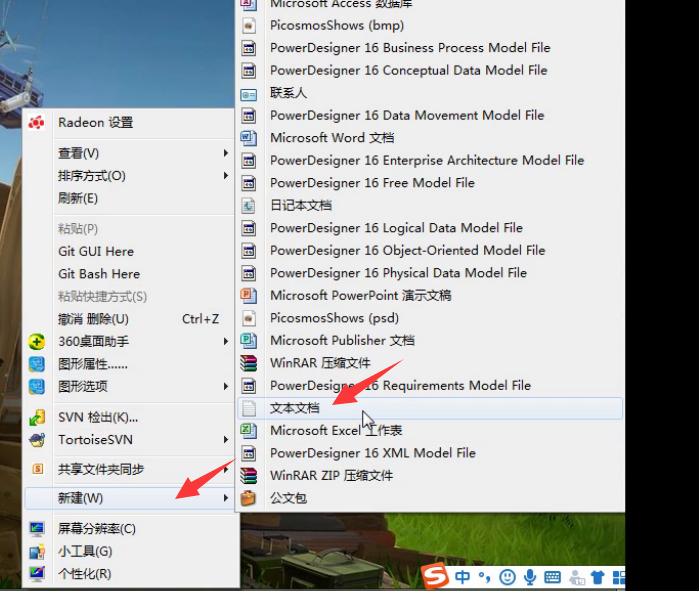
Task: Click the icon beside 图形选项
Action: point(37,386)
